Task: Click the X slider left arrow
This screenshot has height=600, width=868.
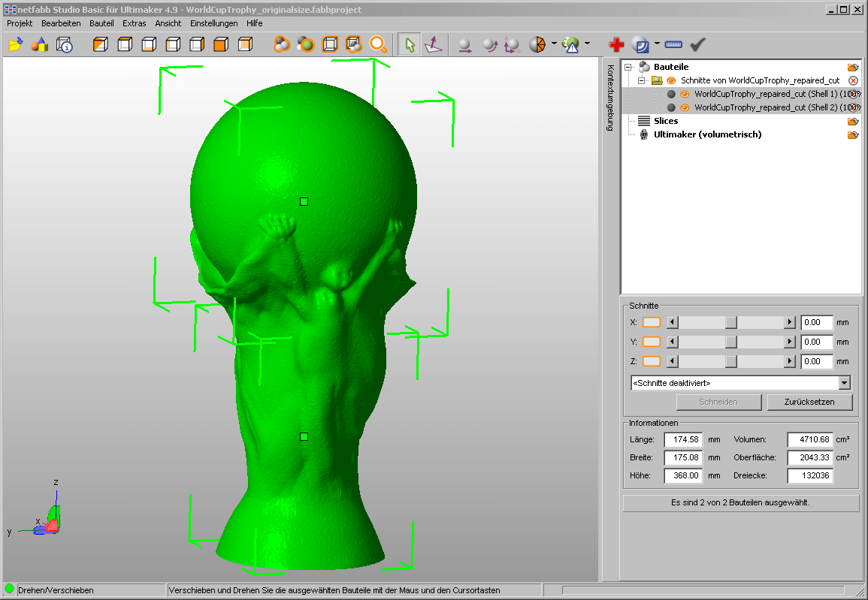Action: pos(672,322)
